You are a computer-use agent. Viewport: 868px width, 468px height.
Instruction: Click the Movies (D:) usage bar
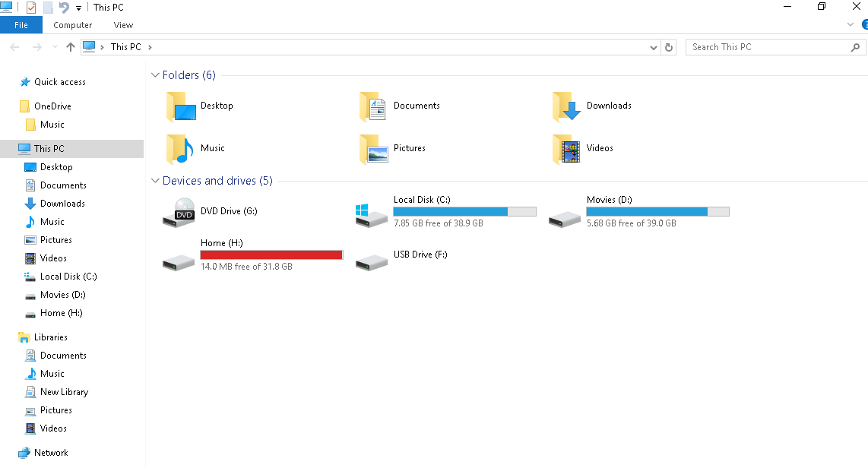657,212
